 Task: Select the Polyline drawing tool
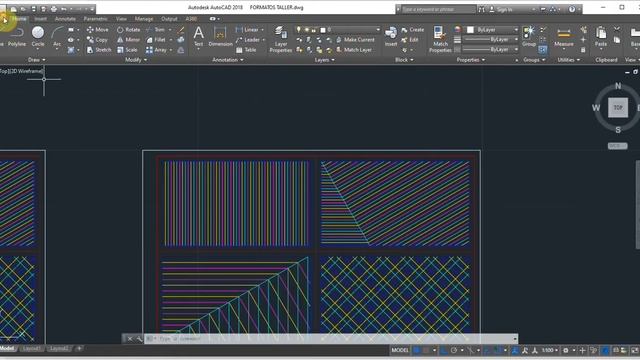tap(17, 36)
